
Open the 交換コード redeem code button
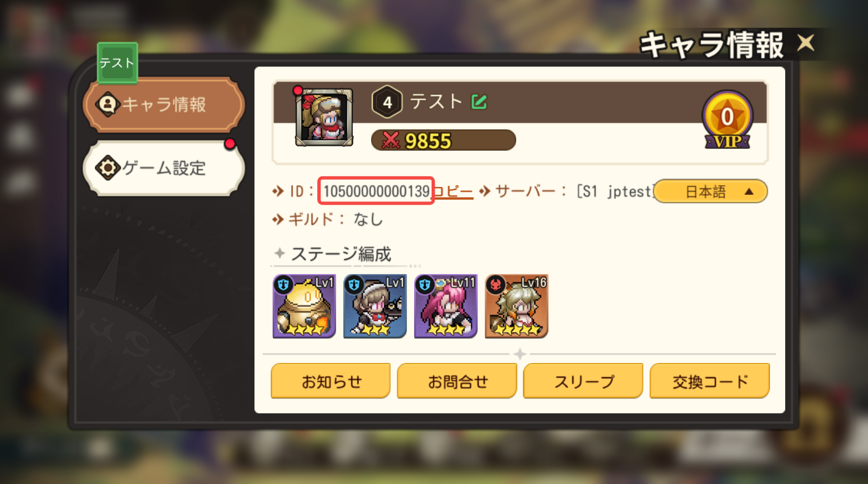pyautogui.click(x=710, y=381)
